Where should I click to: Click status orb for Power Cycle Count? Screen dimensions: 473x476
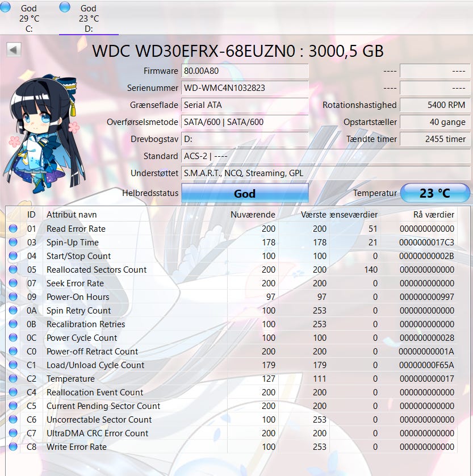(x=13, y=337)
